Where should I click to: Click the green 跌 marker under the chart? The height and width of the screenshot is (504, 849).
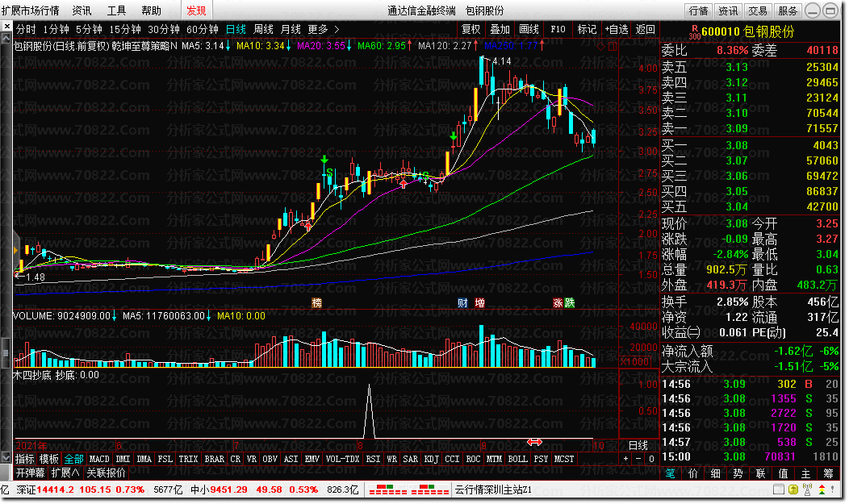[x=569, y=303]
